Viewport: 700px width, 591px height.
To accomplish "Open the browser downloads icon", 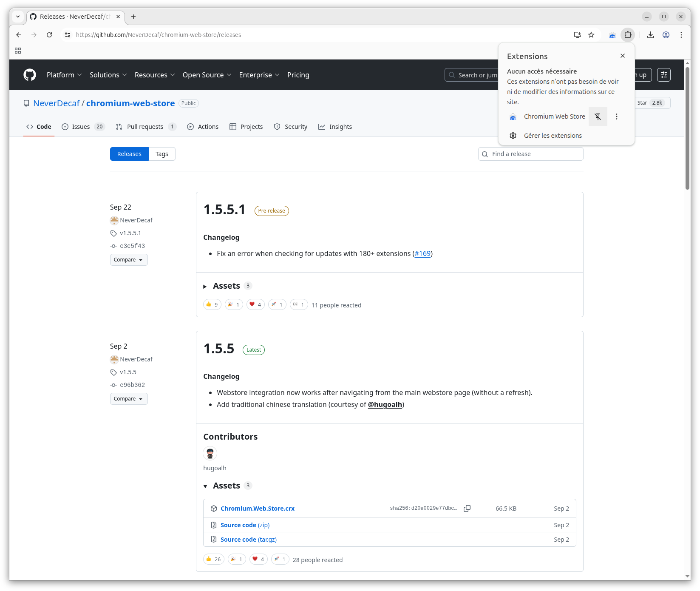I will click(x=650, y=35).
